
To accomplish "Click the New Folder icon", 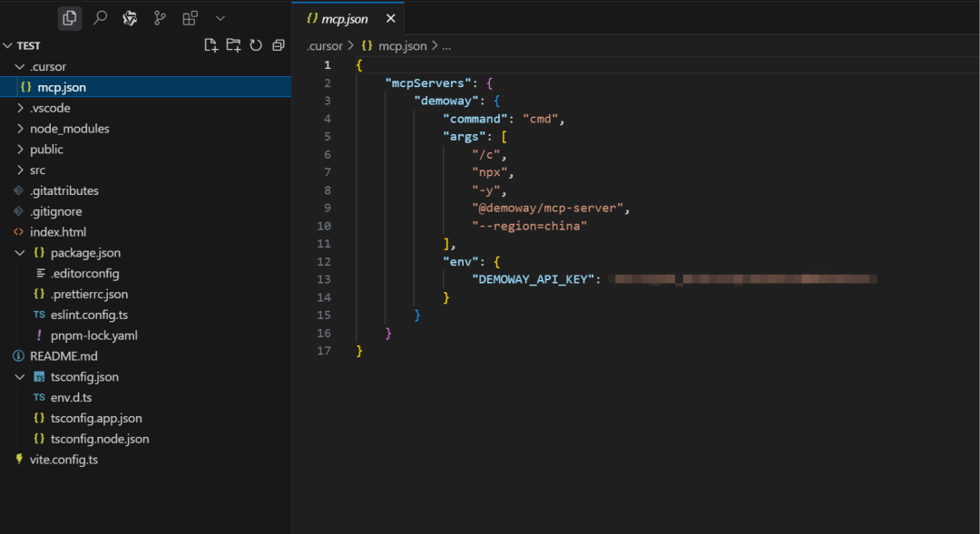I will tap(233, 45).
